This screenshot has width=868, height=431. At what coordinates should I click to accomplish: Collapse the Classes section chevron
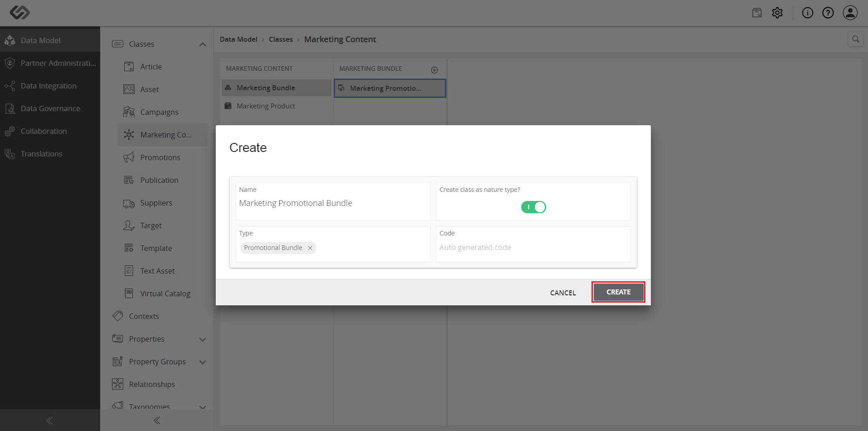[x=203, y=44]
